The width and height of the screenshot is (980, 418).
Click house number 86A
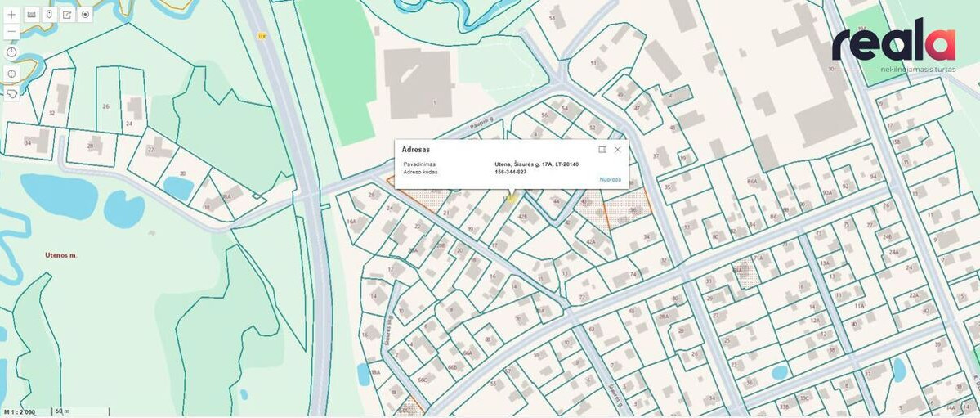(x=752, y=182)
